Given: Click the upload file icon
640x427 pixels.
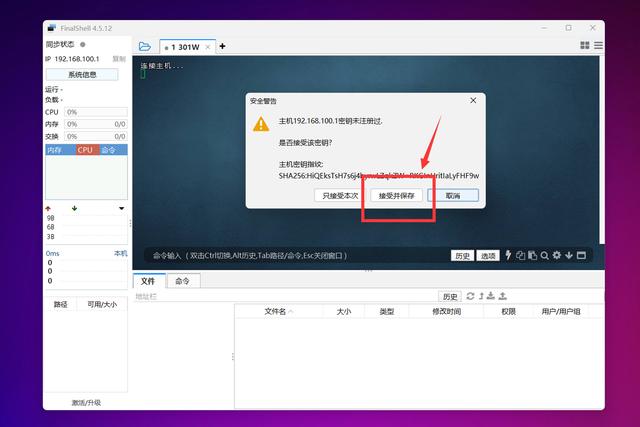Looking at the screenshot, I should point(503,296).
